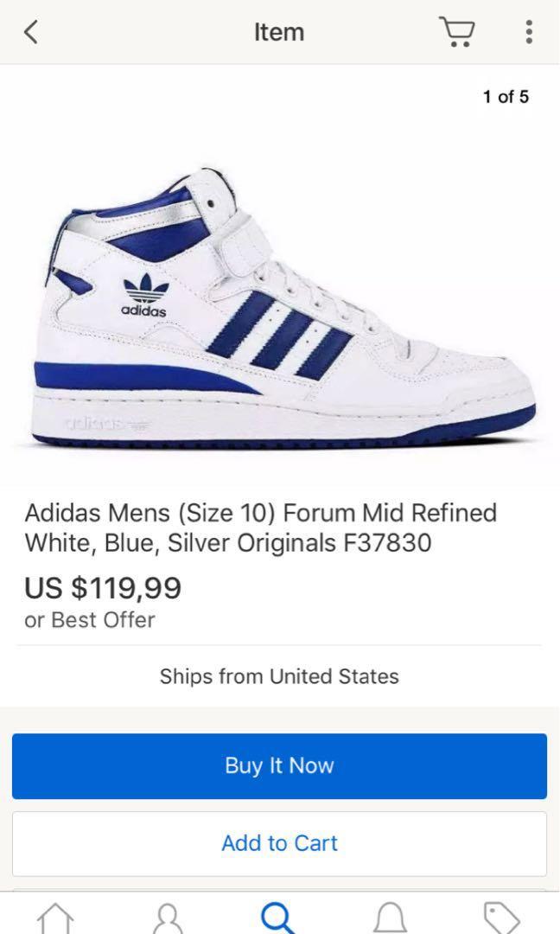Go back using the top-left arrow
This screenshot has width=560, height=934.
[31, 32]
